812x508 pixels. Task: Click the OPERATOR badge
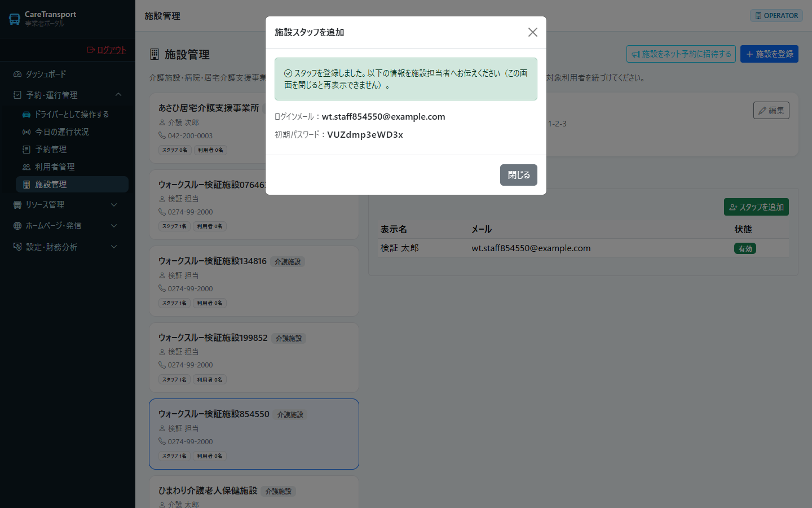click(x=776, y=15)
